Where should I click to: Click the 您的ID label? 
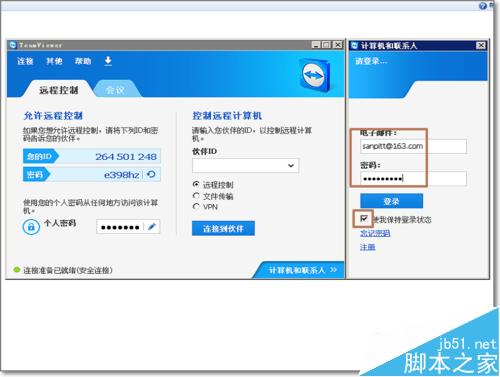[x=39, y=156]
